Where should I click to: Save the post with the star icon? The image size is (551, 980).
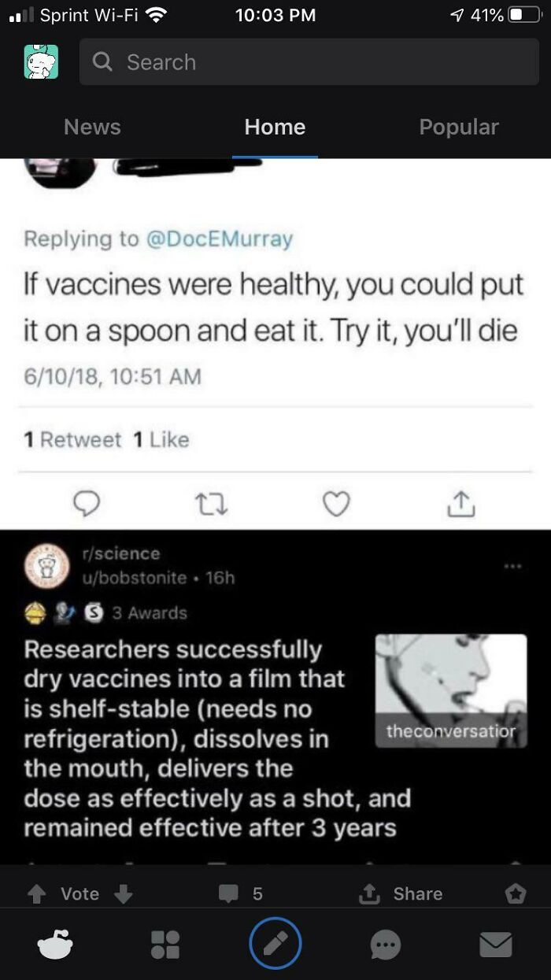pyautogui.click(x=517, y=893)
